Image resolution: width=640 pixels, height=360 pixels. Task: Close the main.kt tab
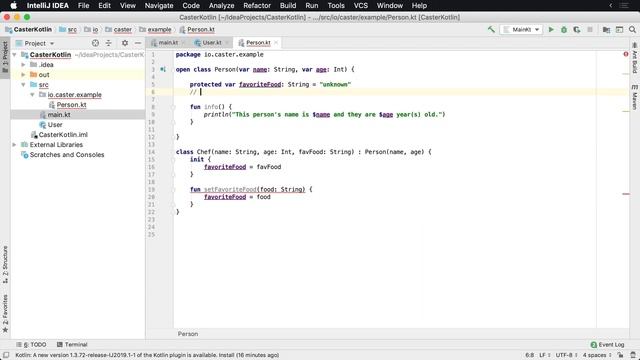(x=183, y=42)
